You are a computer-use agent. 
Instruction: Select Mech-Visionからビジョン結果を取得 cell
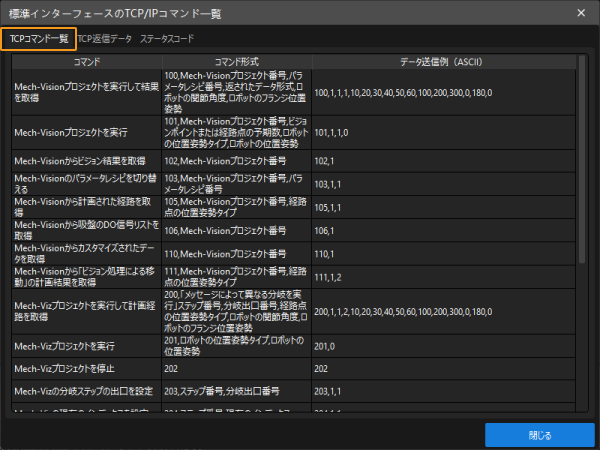[87, 160]
